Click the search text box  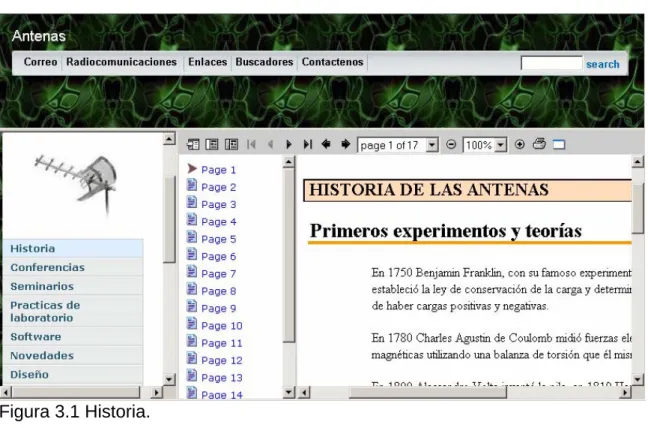pyautogui.click(x=552, y=63)
